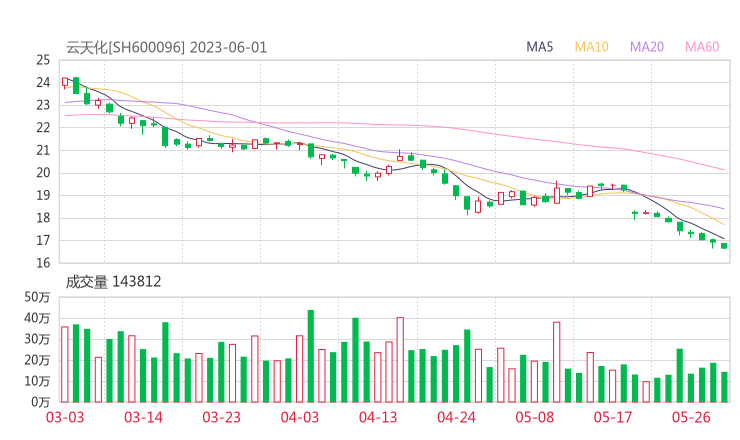This screenshot has height=440, width=740.
Task: Click the price axis value 24
Action: (43, 83)
